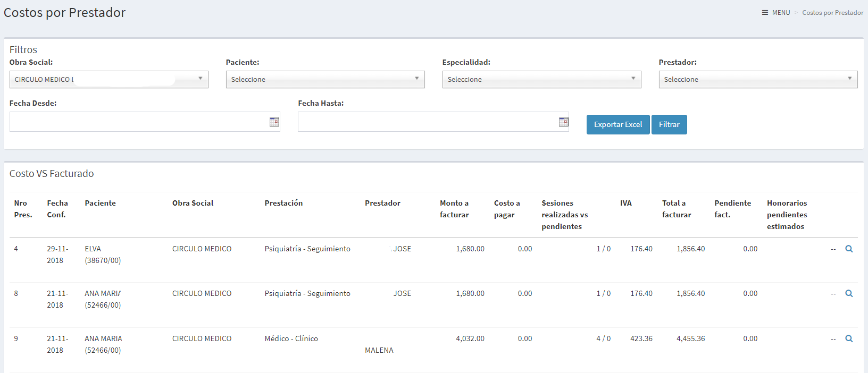Open calendar picker for Fecha Desde
This screenshot has width=868, height=373.
(x=274, y=122)
